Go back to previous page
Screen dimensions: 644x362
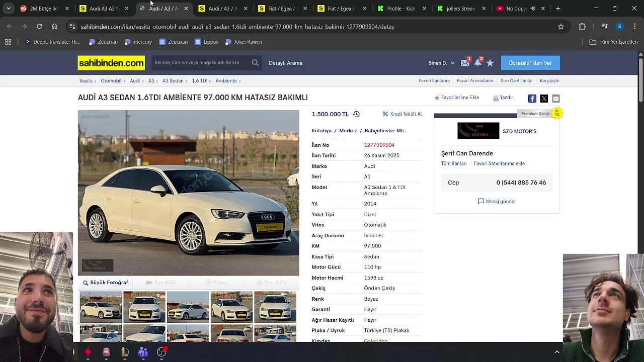(x=9, y=27)
